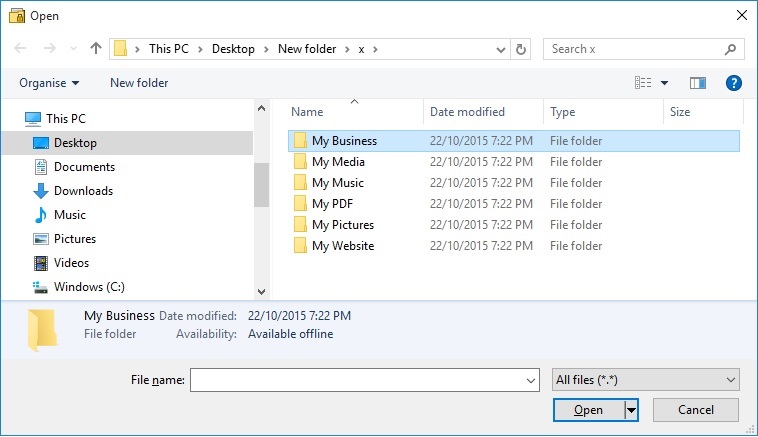Select the My PDF folder icon
The image size is (758, 437).
(x=300, y=204)
